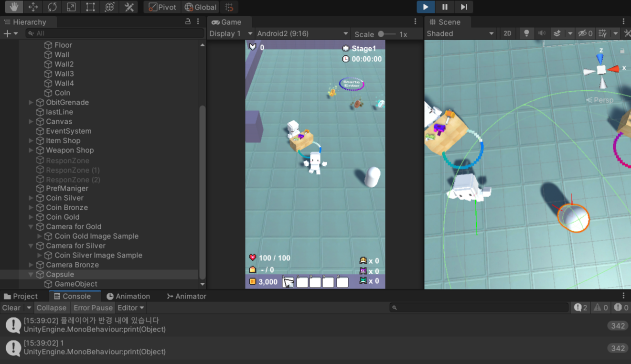Toggle scene lighting bulb icon
Image resolution: width=631 pixels, height=364 pixels.
[526, 34]
